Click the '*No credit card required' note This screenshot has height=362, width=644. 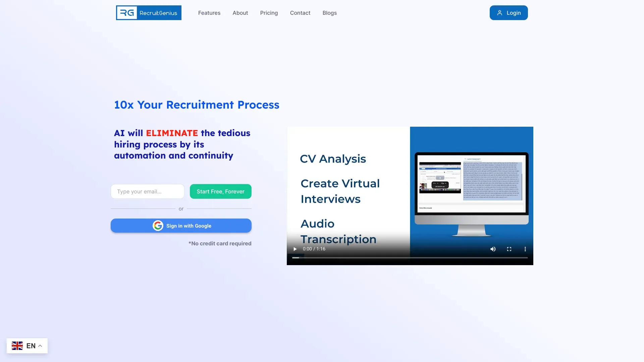[220, 243]
